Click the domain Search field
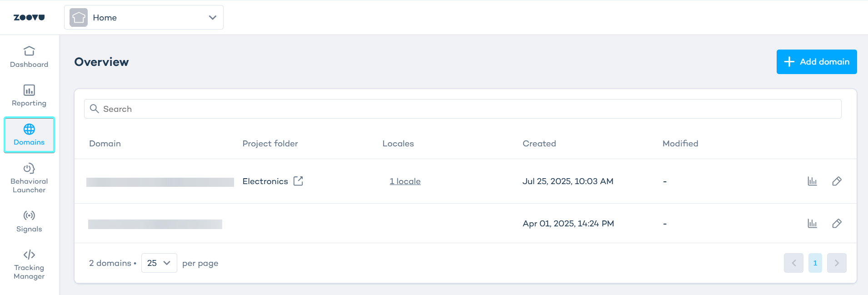 pyautogui.click(x=463, y=109)
